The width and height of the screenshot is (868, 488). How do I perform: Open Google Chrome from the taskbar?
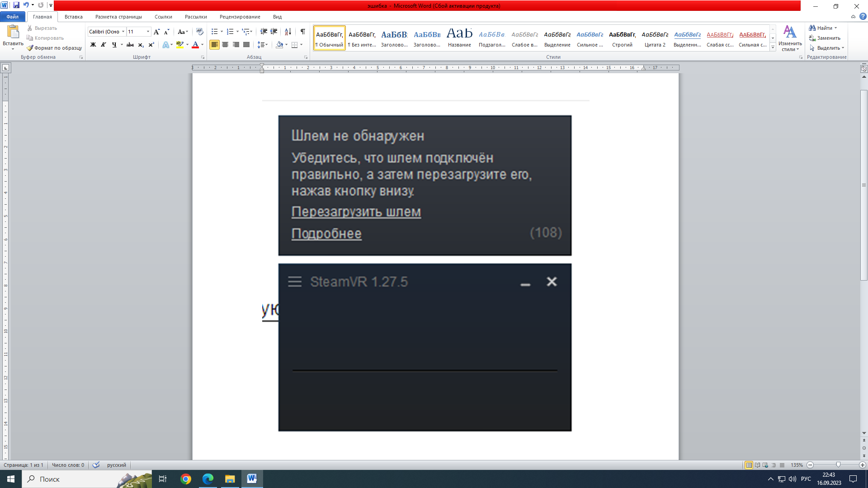(185, 479)
